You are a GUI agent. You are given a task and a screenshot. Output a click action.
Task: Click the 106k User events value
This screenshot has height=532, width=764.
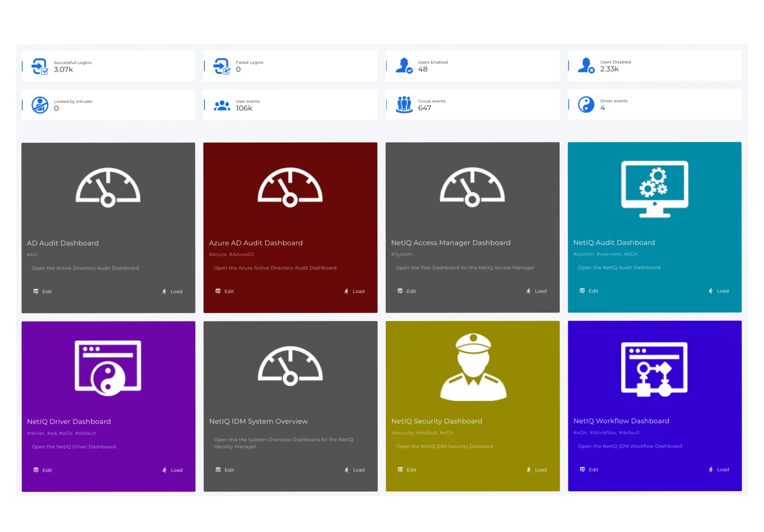click(244, 109)
